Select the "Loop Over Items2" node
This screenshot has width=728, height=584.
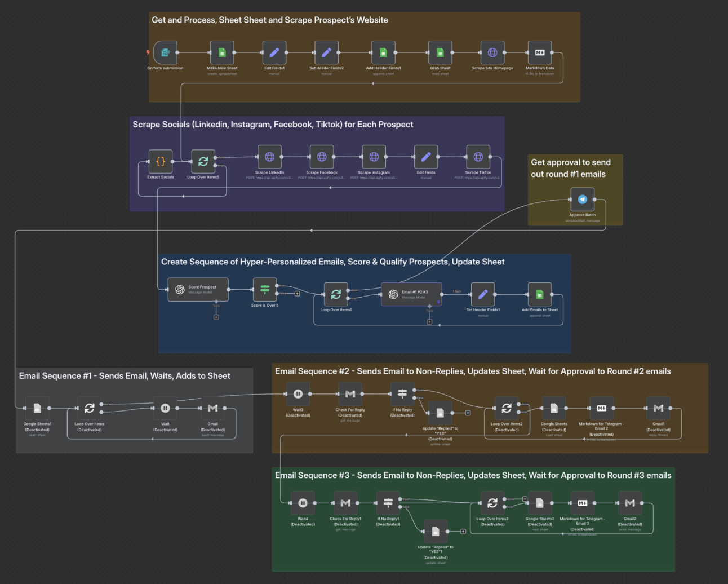506,408
